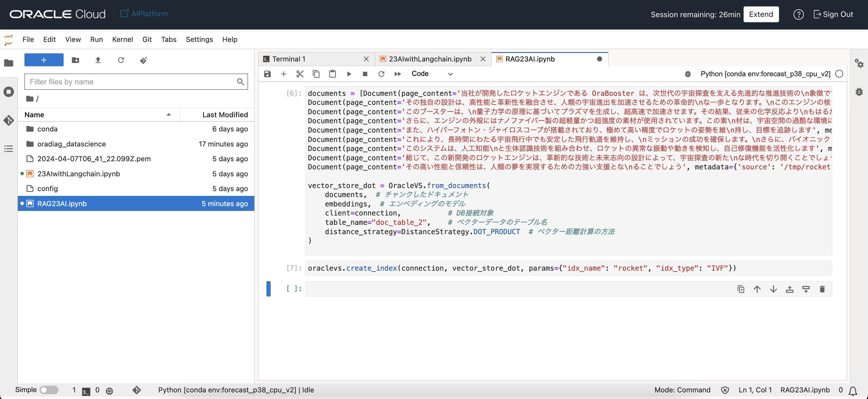
Task: Open the Git sidebar panel icon
Action: 9,120
